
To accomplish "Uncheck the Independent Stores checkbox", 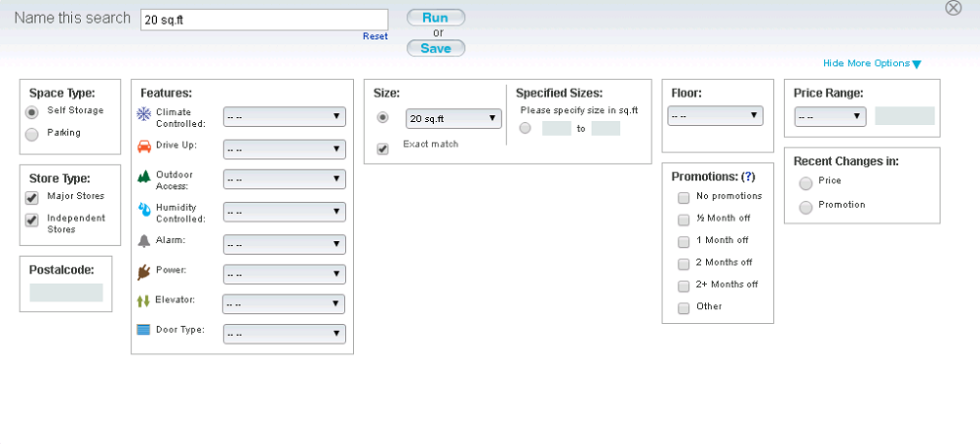I will tap(32, 221).
